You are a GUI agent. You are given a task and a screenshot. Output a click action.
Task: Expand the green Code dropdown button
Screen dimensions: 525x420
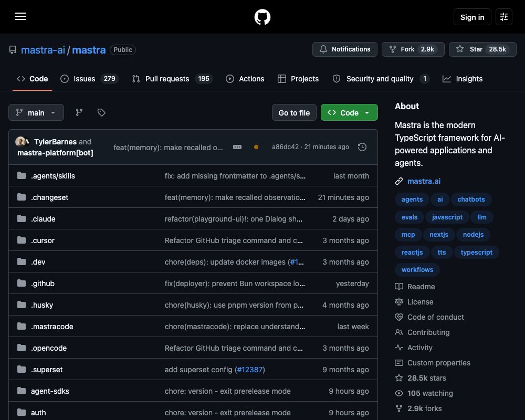349,112
